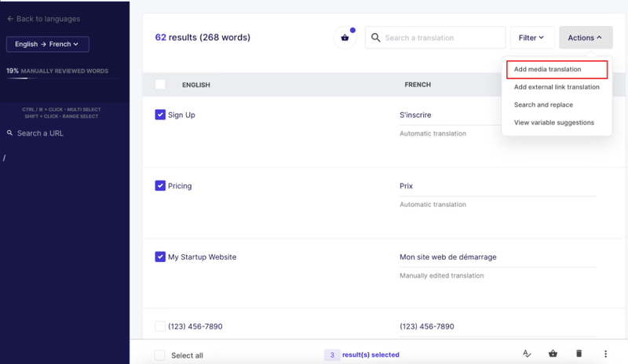The height and width of the screenshot is (364, 628).
Task: Click the 62 results (268 words) heading
Action: [203, 37]
